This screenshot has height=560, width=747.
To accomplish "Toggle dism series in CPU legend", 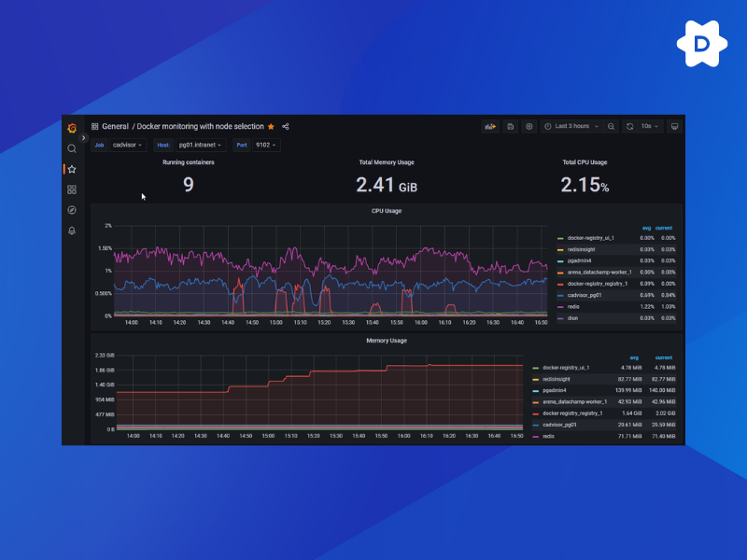I will (572, 318).
